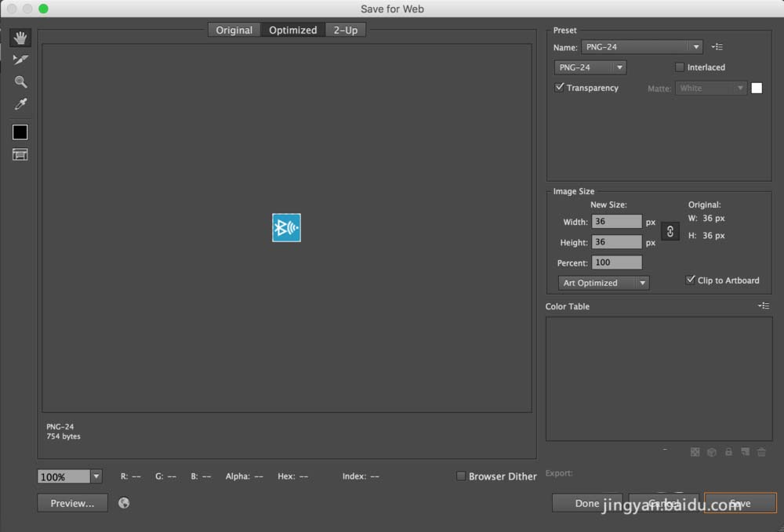Open the 100% zoom level dropdown

tap(96, 476)
